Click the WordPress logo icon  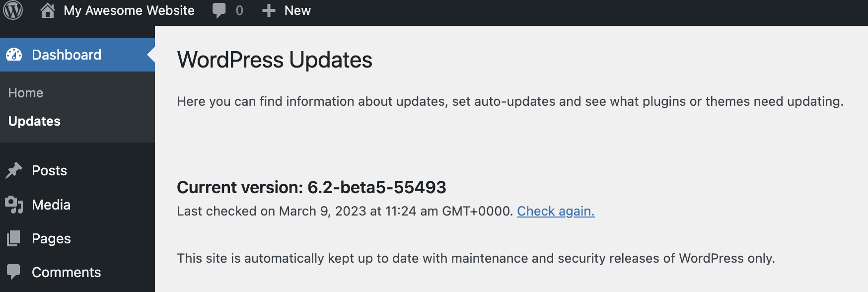(13, 10)
